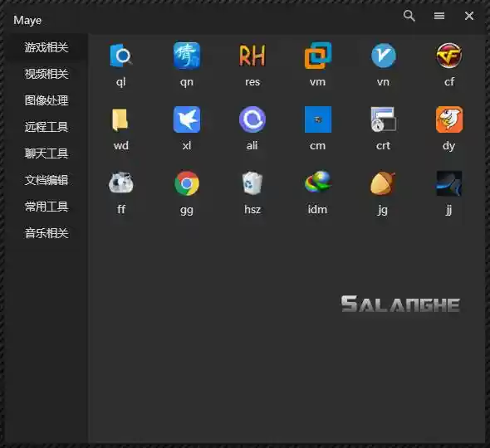
Task: Click the search magnifier icon
Action: 409,16
